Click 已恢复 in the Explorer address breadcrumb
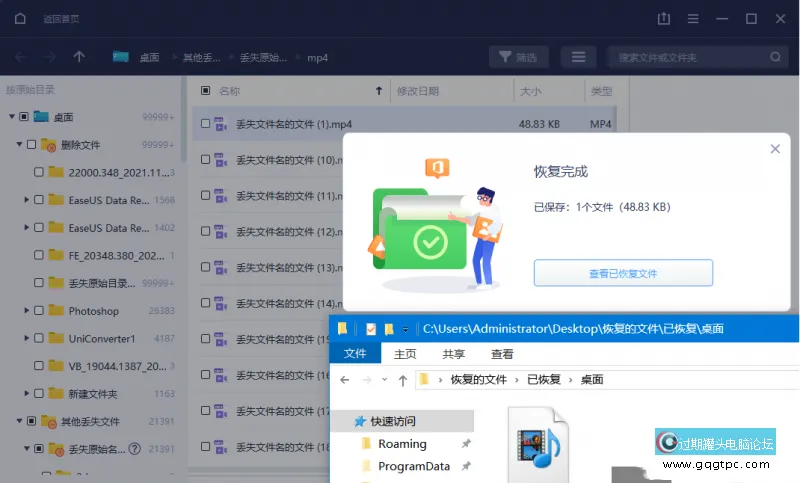The height and width of the screenshot is (483, 800). tap(544, 380)
